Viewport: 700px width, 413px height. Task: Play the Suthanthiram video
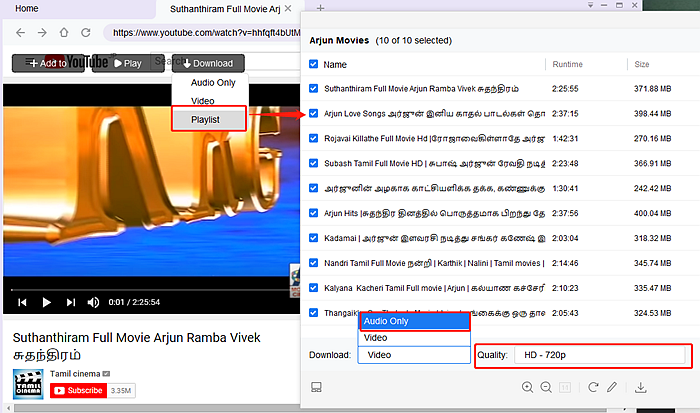pos(46,302)
